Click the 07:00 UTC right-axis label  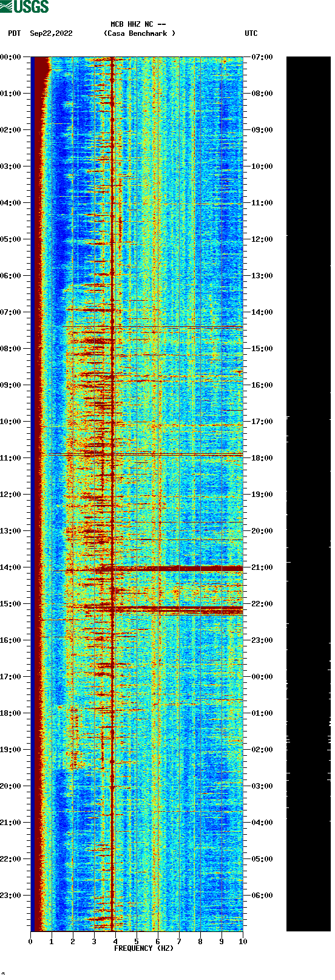pyautogui.click(x=262, y=57)
